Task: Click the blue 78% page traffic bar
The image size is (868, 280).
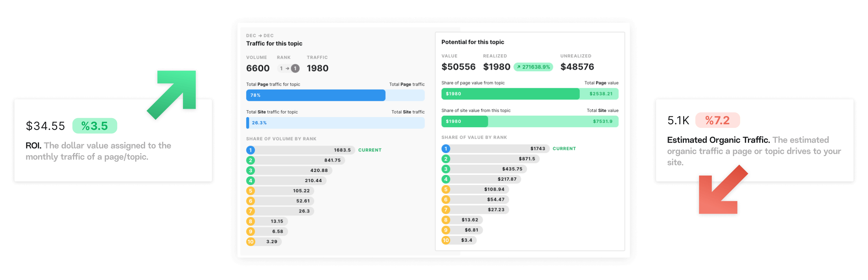Action: click(x=315, y=95)
